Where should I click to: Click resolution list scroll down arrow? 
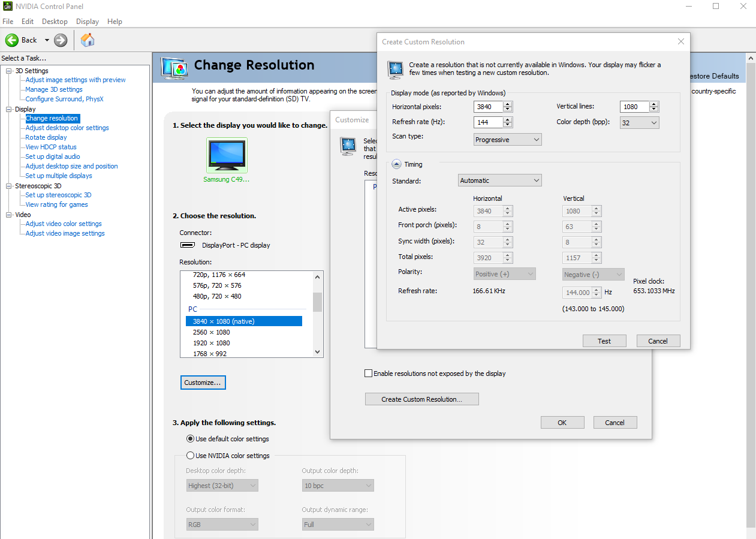pos(318,353)
